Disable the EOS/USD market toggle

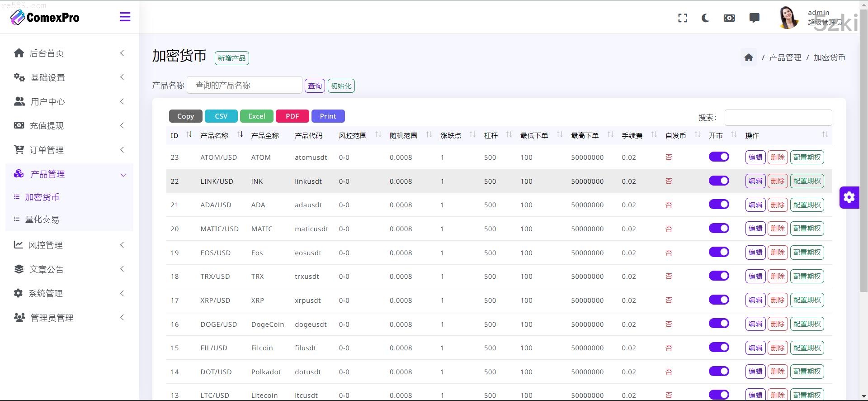[x=718, y=252]
